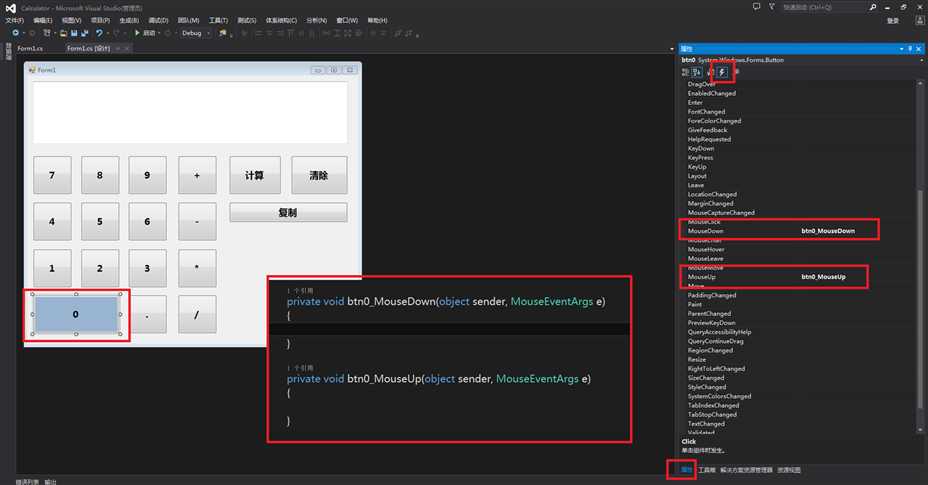Image resolution: width=928 pixels, height=485 pixels.
Task: Click the Save All toolbar icon
Action: (x=85, y=33)
